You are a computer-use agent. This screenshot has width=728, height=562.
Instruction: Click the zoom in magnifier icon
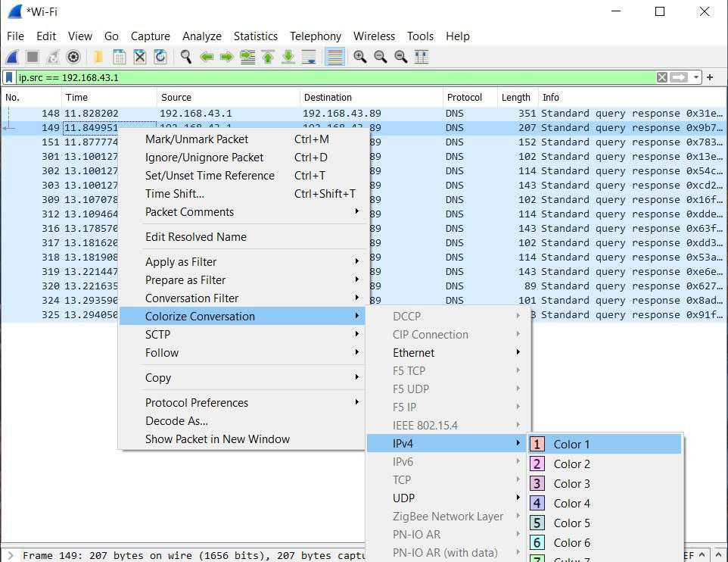tap(360, 57)
